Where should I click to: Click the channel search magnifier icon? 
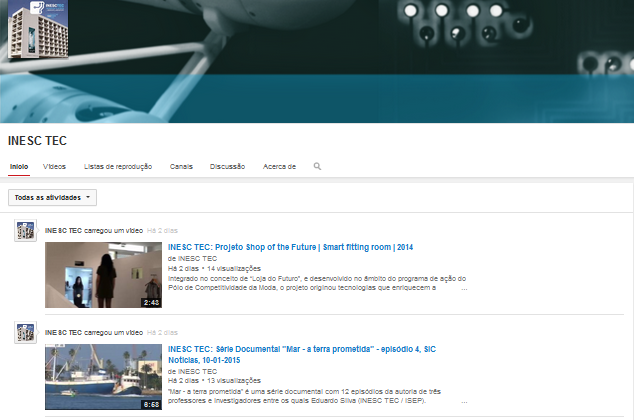click(x=317, y=166)
